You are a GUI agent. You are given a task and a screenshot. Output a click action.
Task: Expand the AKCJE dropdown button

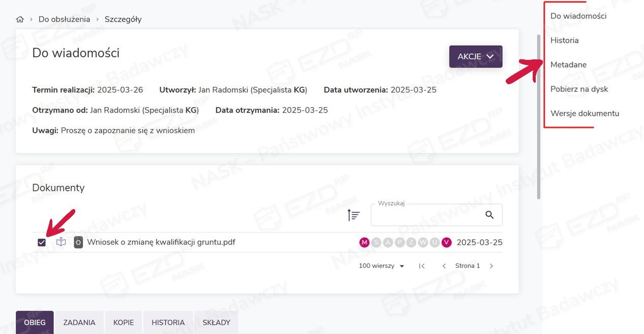pos(475,56)
